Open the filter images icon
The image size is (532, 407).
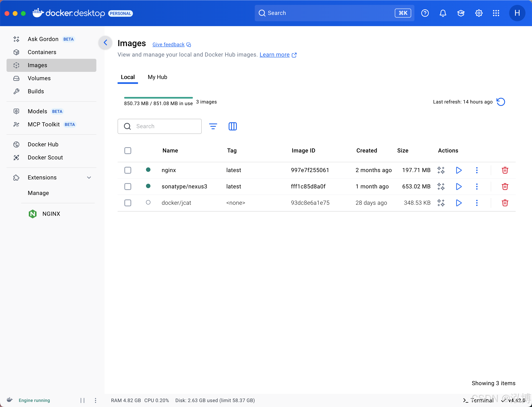pyautogui.click(x=213, y=126)
